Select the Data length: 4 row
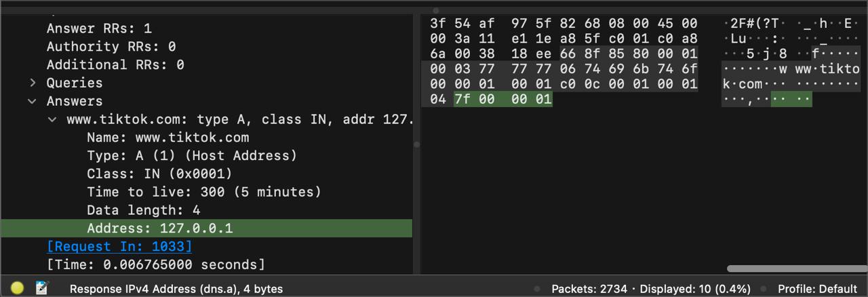868x297 pixels. [x=143, y=210]
